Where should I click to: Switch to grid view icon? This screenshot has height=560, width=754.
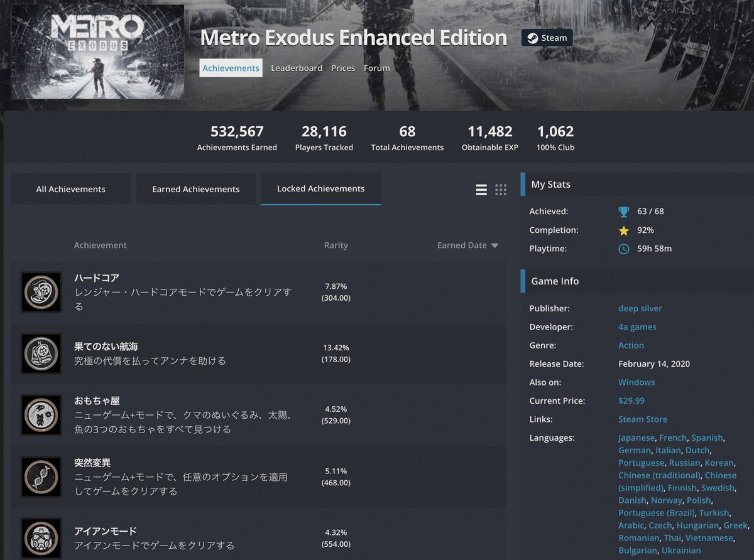click(x=501, y=190)
